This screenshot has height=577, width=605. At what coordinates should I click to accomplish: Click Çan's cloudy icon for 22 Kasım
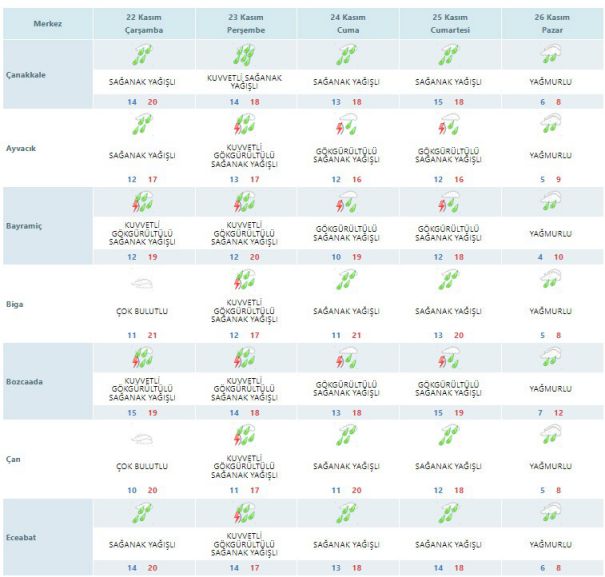tap(143, 436)
